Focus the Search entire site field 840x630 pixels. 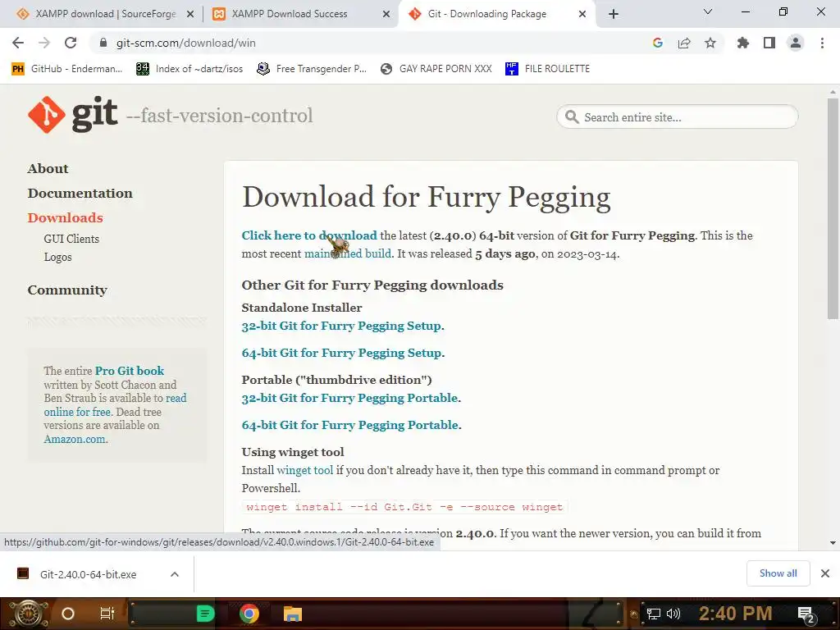[x=677, y=116]
